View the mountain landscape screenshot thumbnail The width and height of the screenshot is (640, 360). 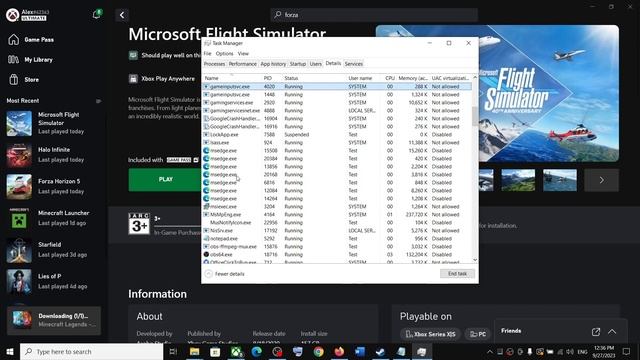518,180
